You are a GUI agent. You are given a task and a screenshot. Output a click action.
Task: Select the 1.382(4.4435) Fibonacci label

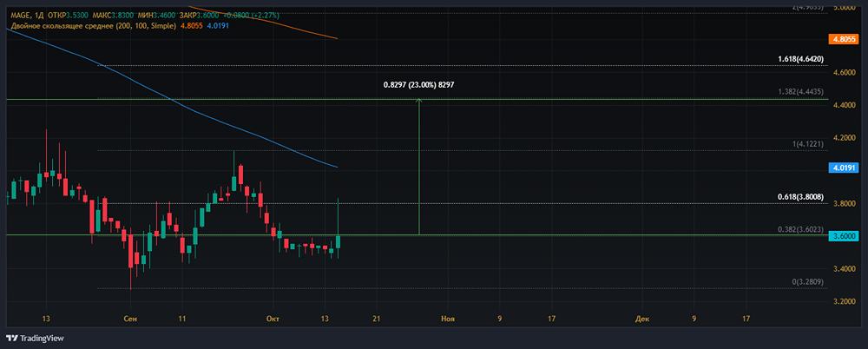click(x=802, y=92)
